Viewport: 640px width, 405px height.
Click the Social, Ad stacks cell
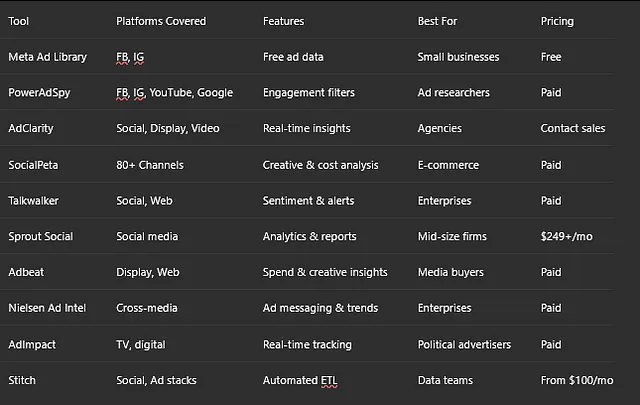[156, 381]
